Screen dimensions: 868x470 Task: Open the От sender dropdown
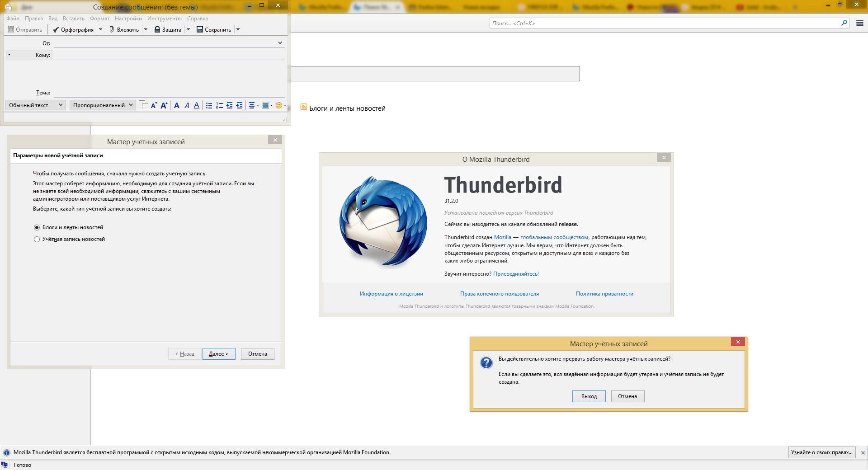pyautogui.click(x=280, y=43)
